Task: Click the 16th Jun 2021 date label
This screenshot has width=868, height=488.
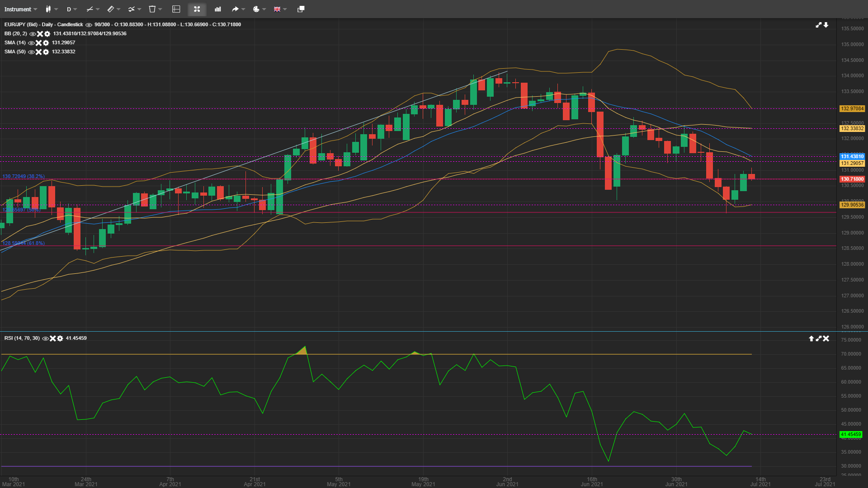Action: [x=592, y=482]
